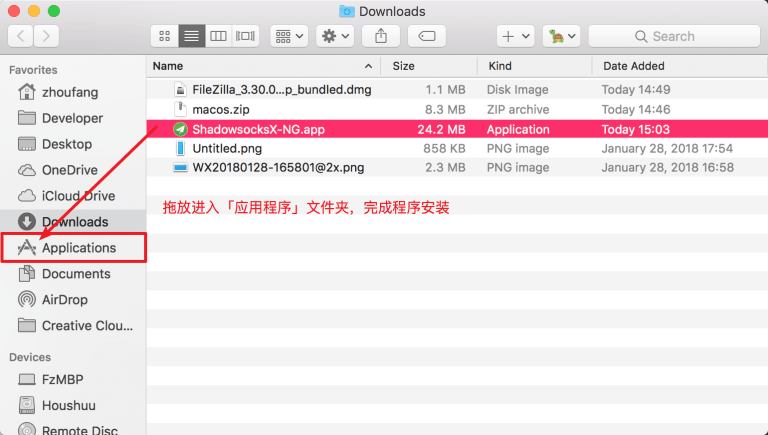Image resolution: width=768 pixels, height=435 pixels.
Task: Click the 24.2 MB size value
Action: (x=441, y=129)
